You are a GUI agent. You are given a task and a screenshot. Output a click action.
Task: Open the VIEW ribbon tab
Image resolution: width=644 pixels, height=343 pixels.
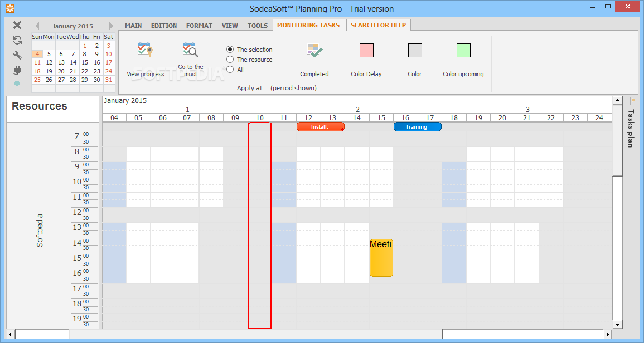point(230,26)
